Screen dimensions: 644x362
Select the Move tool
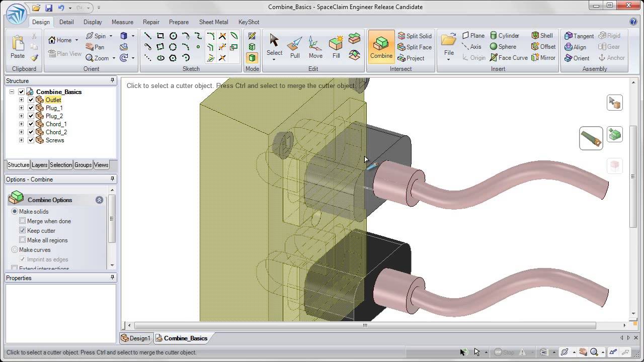(315, 47)
